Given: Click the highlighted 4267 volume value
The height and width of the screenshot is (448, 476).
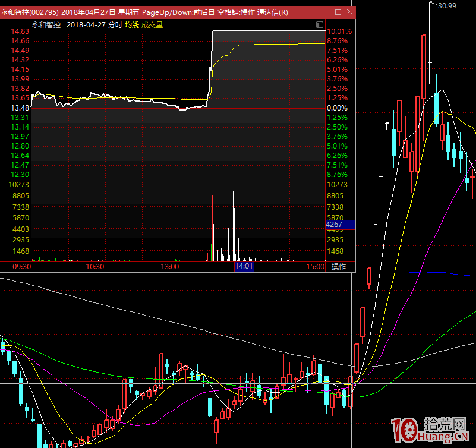Looking at the screenshot, I should tap(335, 225).
